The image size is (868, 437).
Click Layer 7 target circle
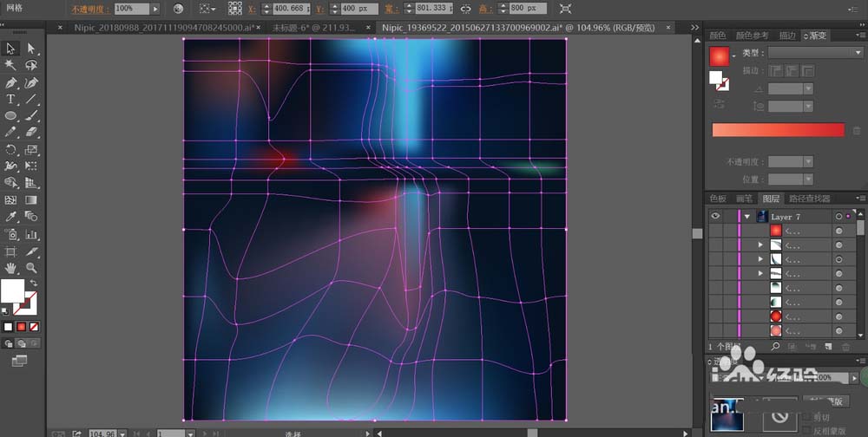(x=839, y=216)
